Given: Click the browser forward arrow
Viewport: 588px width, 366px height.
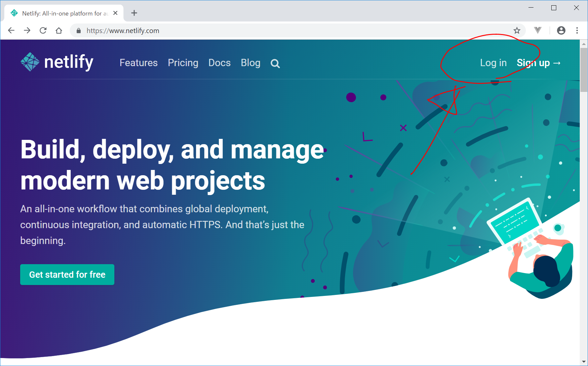Looking at the screenshot, I should tap(27, 31).
